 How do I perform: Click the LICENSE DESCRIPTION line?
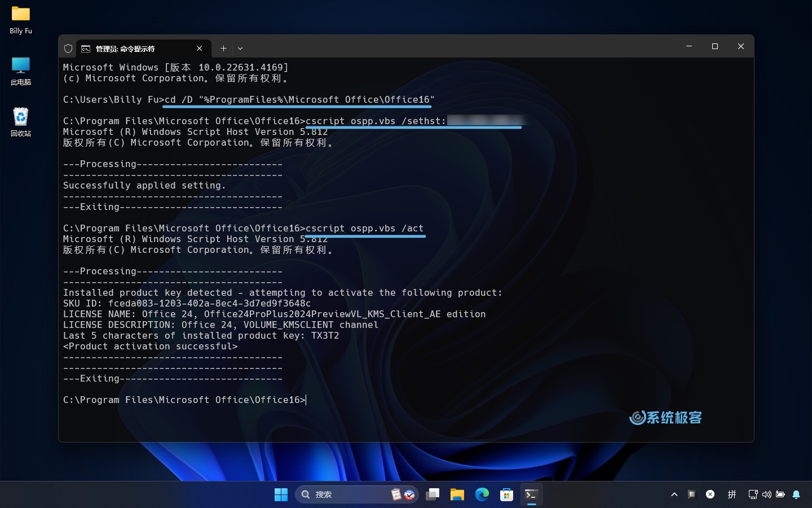(x=221, y=325)
